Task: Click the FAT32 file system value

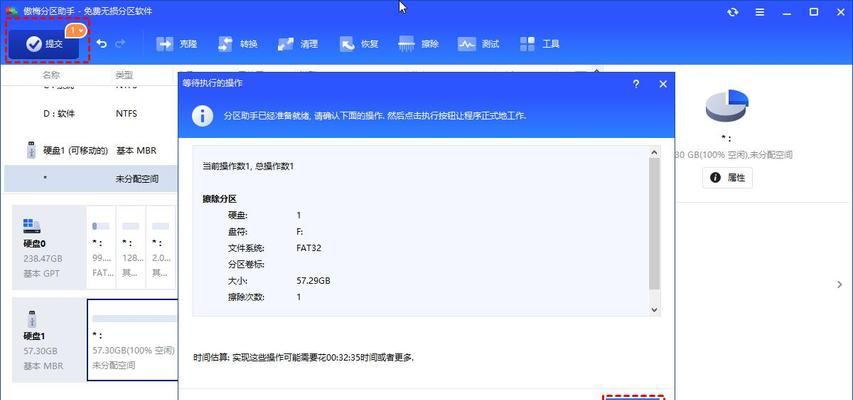Action: click(310, 248)
